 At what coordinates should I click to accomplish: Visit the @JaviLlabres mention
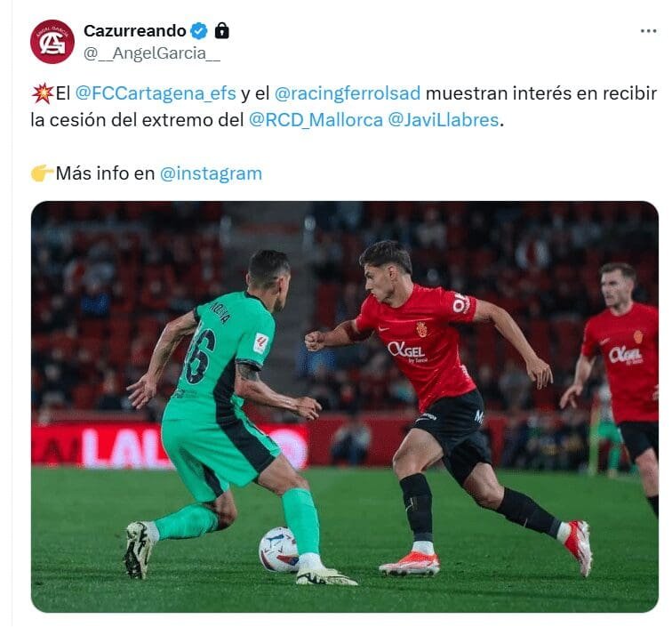coord(444,121)
